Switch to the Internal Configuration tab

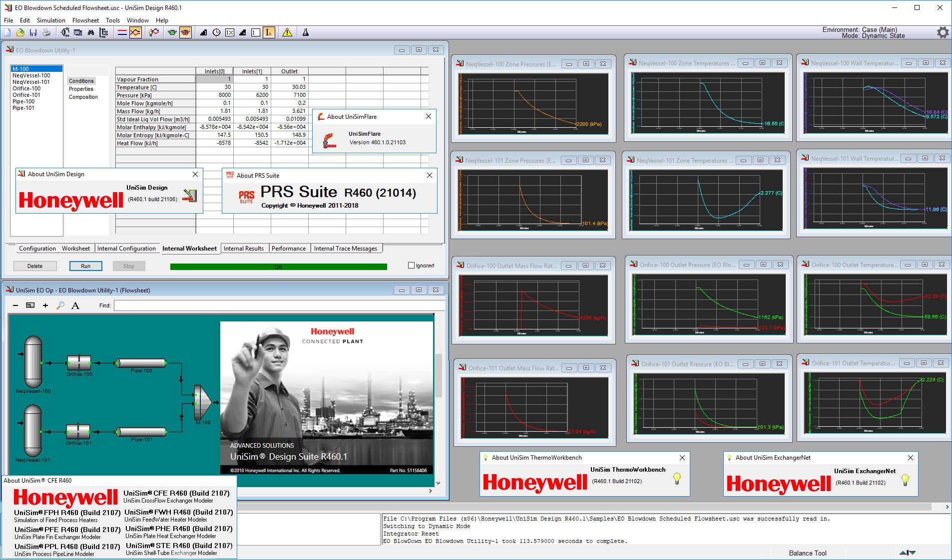pos(126,249)
